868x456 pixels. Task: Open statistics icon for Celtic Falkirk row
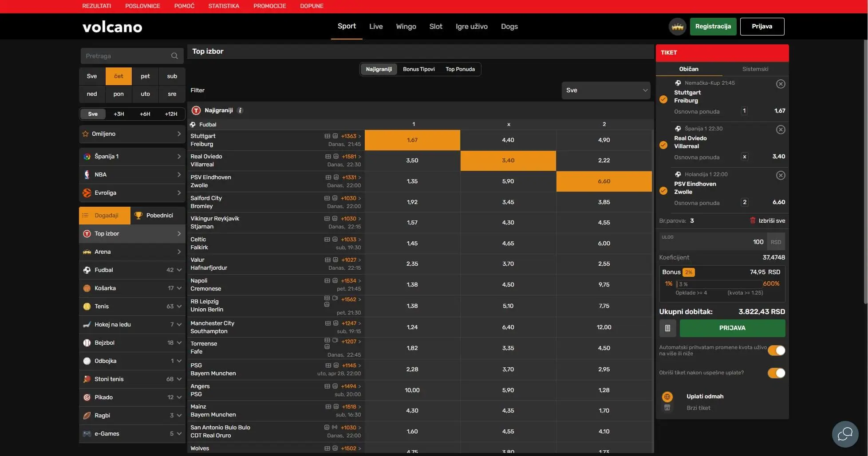[335, 240]
